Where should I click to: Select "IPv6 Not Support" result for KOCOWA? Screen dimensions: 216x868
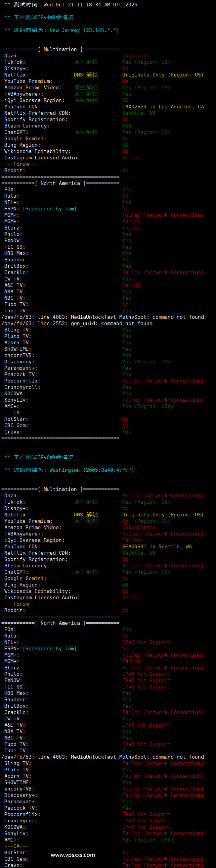tap(146, 827)
